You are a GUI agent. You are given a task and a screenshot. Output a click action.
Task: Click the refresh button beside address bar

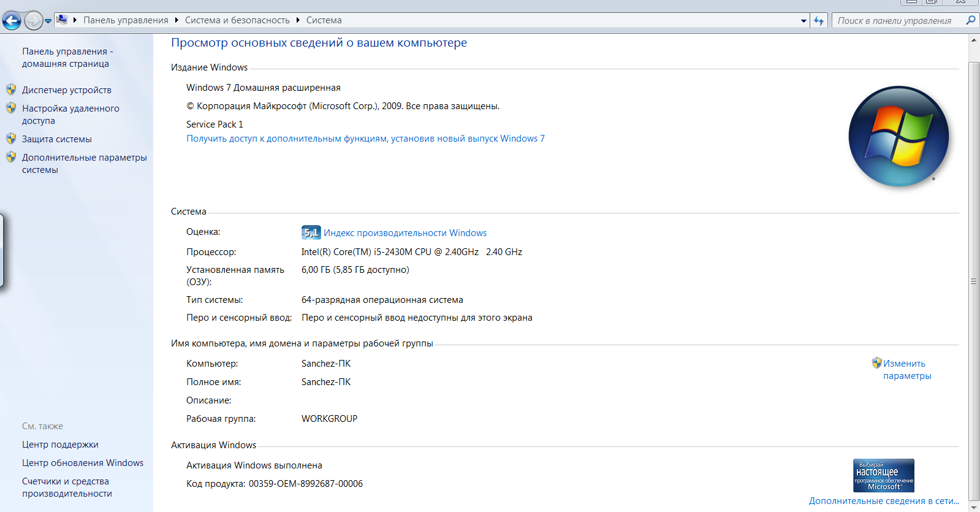tap(819, 21)
